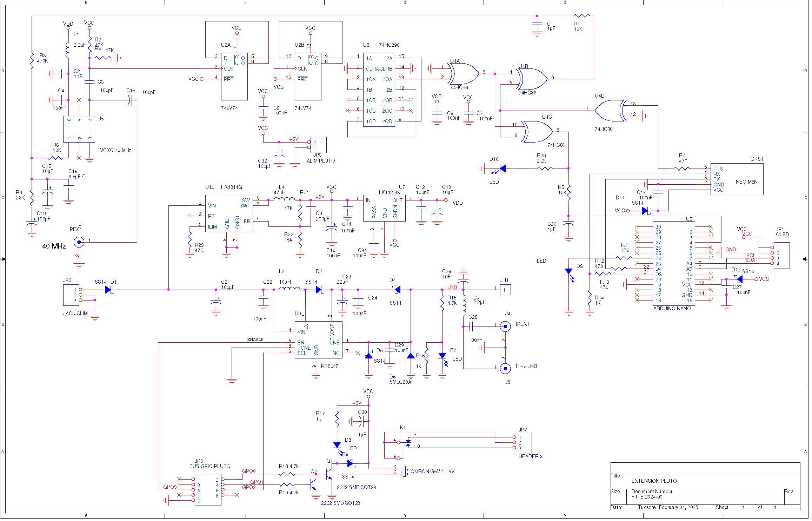The height and width of the screenshot is (521, 812).
Task: Click the D7 LED symbol
Action: point(444,359)
